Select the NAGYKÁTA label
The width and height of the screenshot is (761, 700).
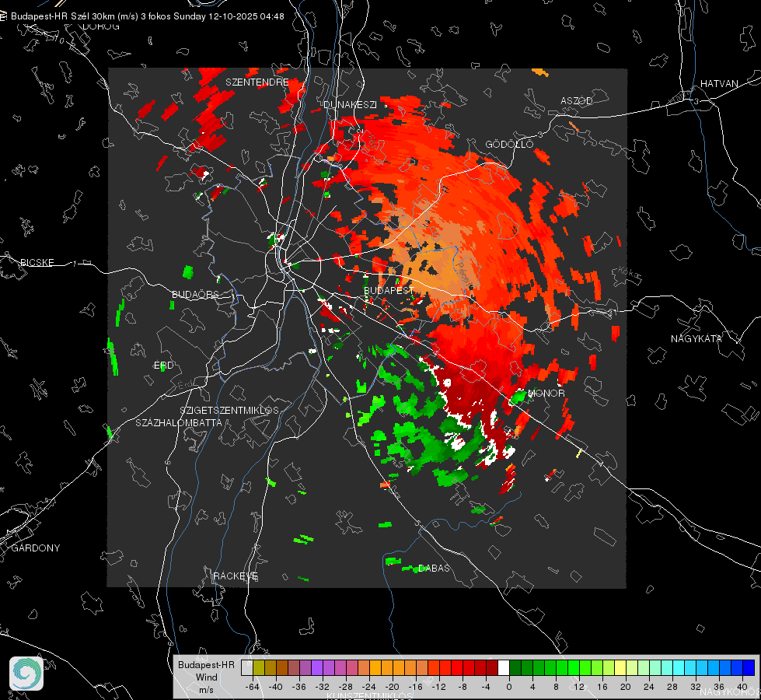(696, 338)
